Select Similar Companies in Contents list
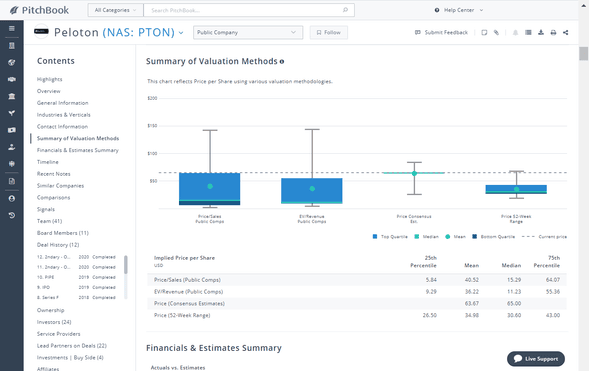The height and width of the screenshot is (371, 589). [x=60, y=186]
